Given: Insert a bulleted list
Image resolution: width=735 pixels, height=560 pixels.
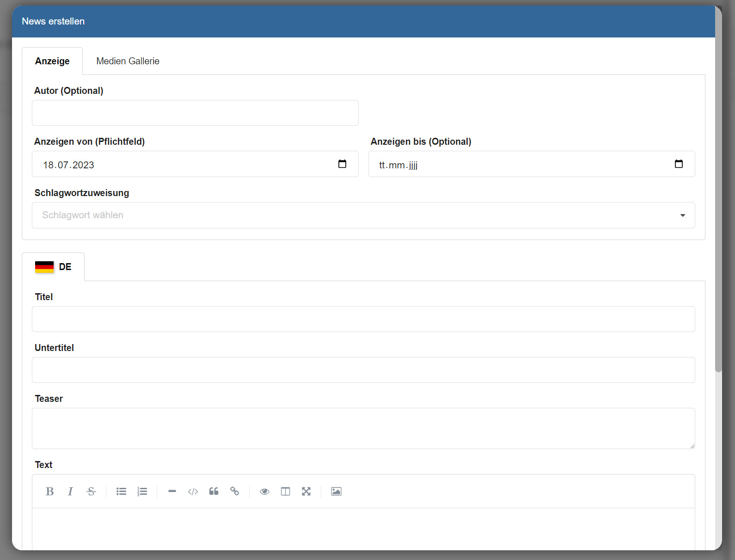Looking at the screenshot, I should click(x=121, y=492).
